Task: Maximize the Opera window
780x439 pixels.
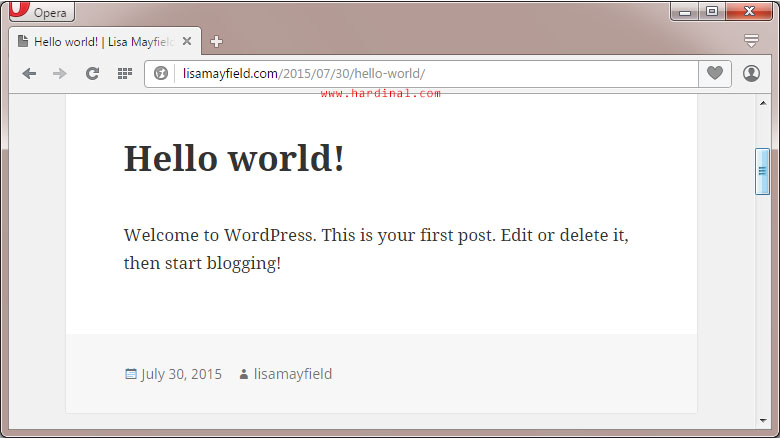Action: coord(712,11)
